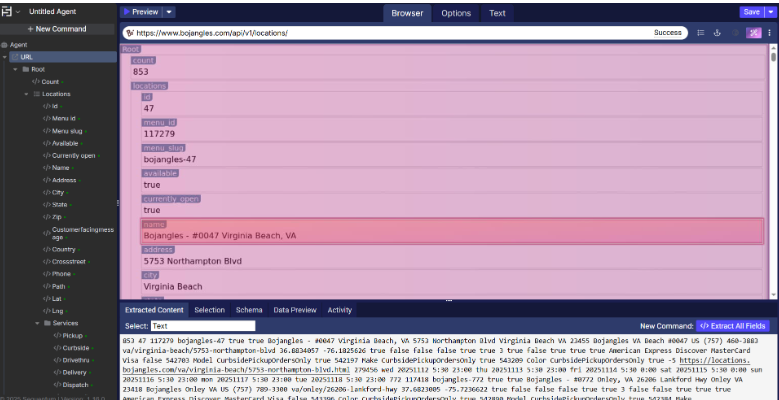Click the site favicon in URL bar
779x400 pixels.
[130, 33]
